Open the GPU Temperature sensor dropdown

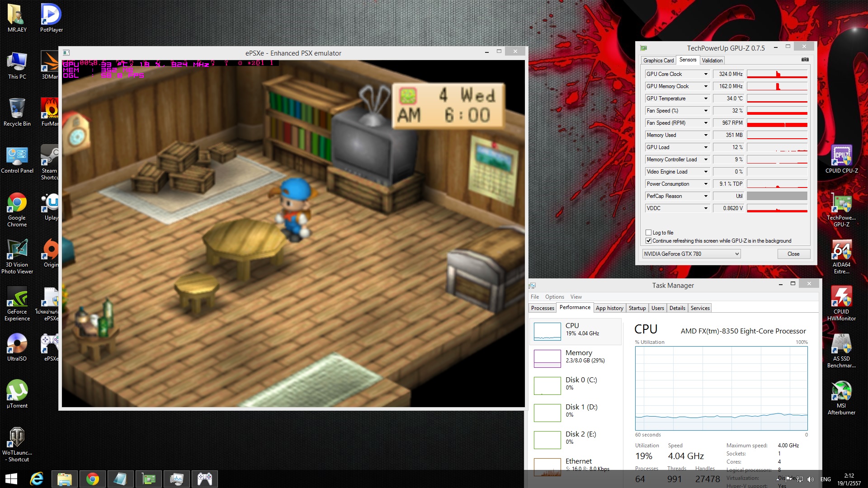pos(705,99)
